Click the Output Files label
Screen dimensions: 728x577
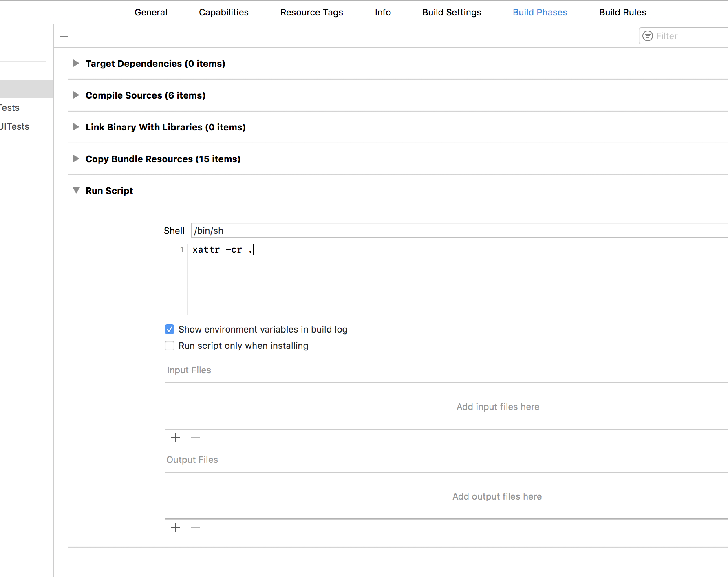pyautogui.click(x=192, y=460)
